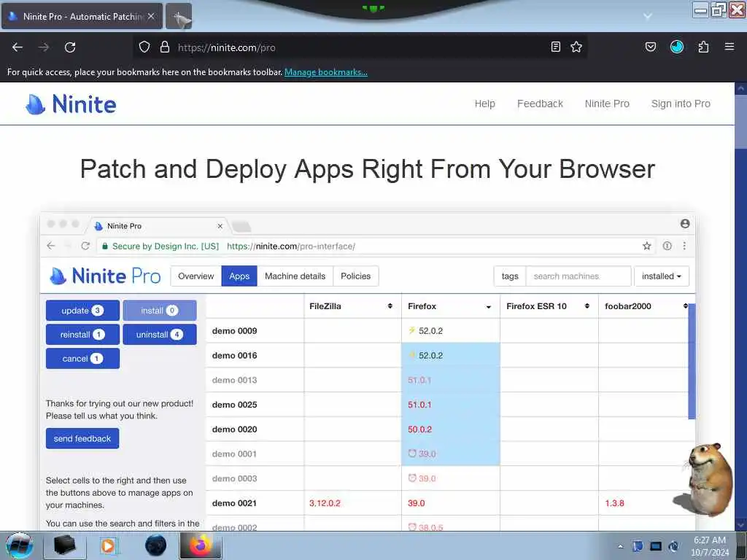The height and width of the screenshot is (560, 747).
Task: Open the dark globe browser taskbar icon
Action: tap(156, 545)
